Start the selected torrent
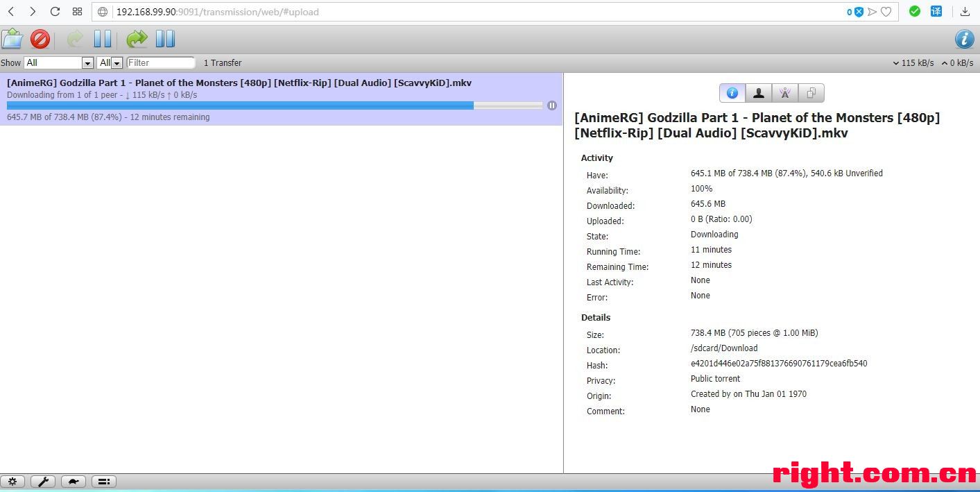The width and height of the screenshot is (980, 492). point(75,39)
